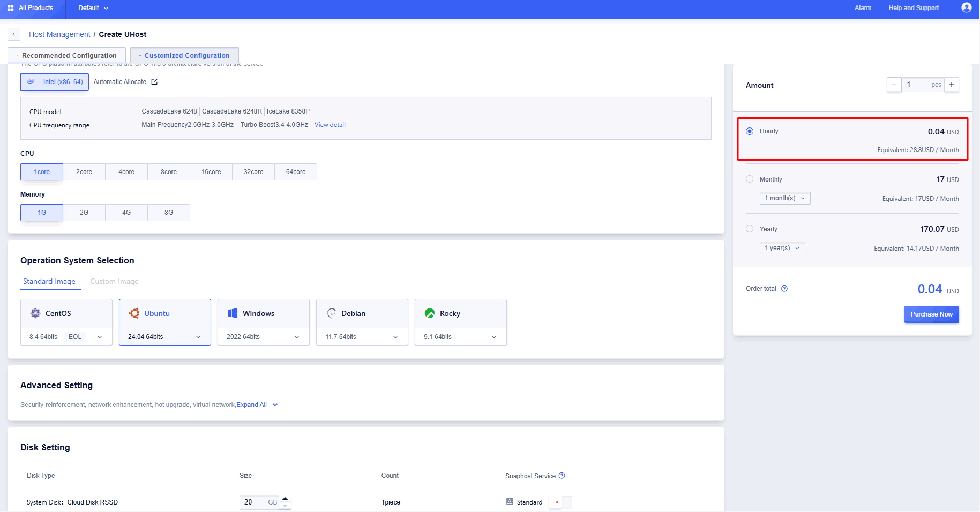980x512 pixels.
Task: Open the Rocky 9.1 64bits version dropdown
Action: coord(461,337)
